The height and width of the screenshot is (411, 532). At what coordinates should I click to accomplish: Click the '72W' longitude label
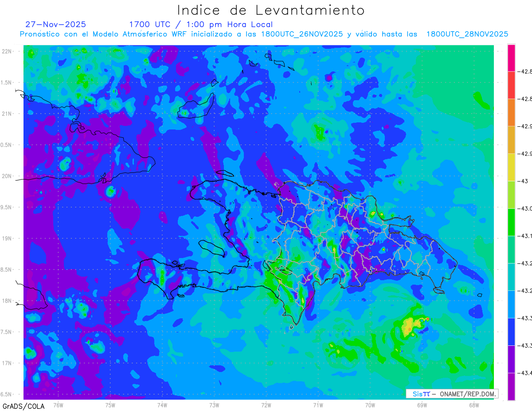point(266,405)
